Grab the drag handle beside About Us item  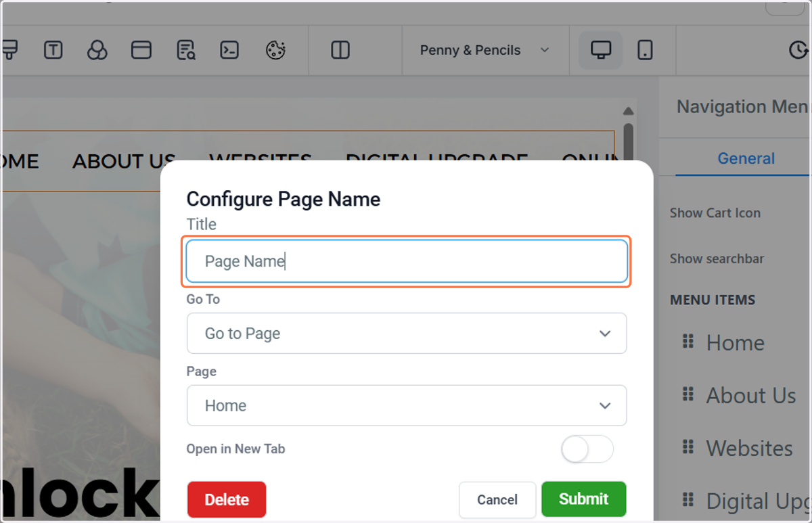coord(688,394)
